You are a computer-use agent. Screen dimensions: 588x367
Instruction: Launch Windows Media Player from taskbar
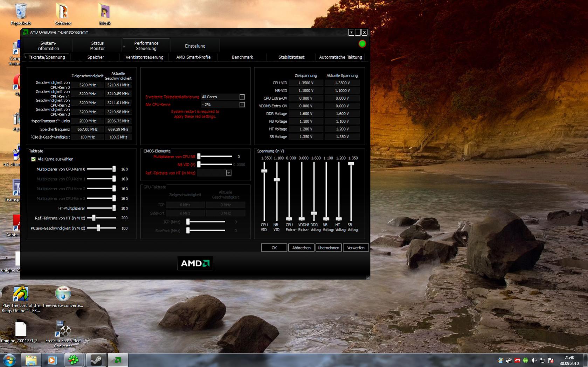coord(53,360)
